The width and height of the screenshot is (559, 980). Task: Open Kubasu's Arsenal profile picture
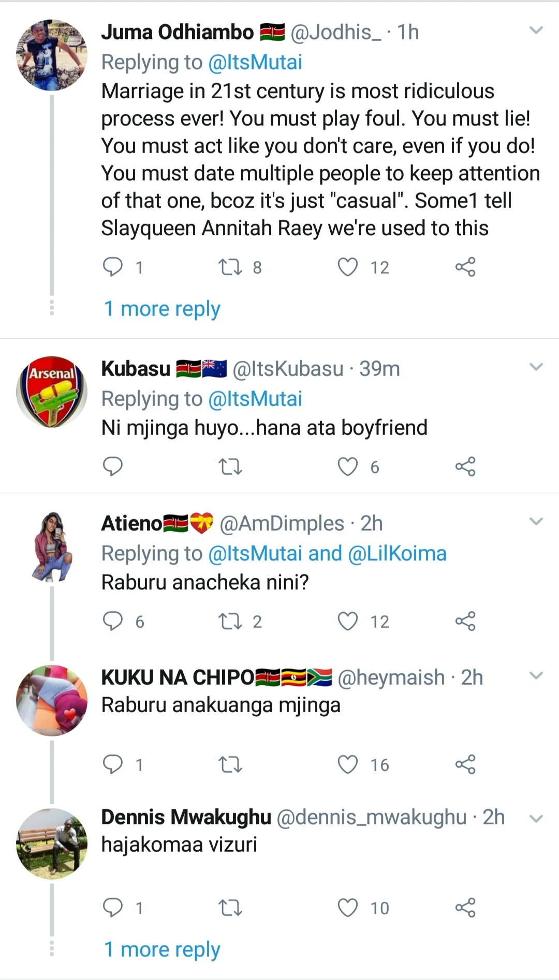tap(52, 391)
